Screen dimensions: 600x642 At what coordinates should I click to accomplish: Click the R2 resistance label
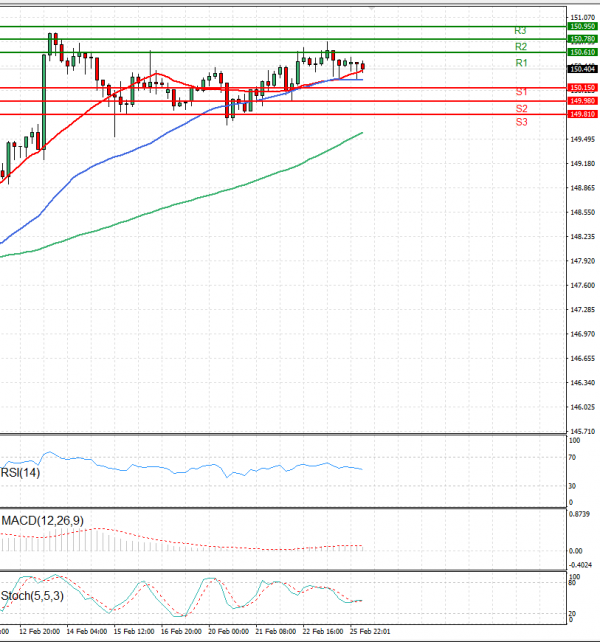click(x=521, y=47)
